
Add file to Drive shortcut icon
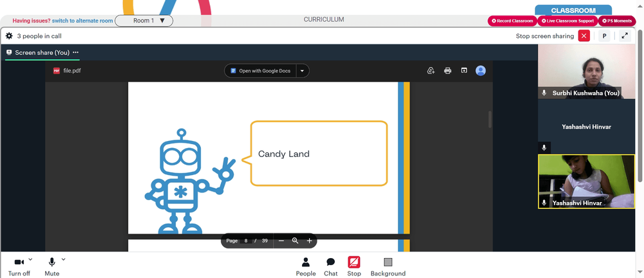(x=431, y=71)
